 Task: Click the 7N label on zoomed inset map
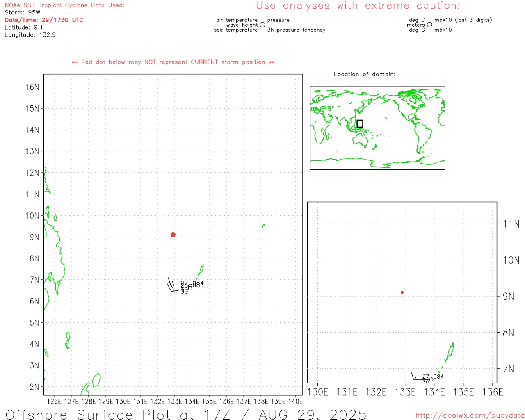point(509,369)
